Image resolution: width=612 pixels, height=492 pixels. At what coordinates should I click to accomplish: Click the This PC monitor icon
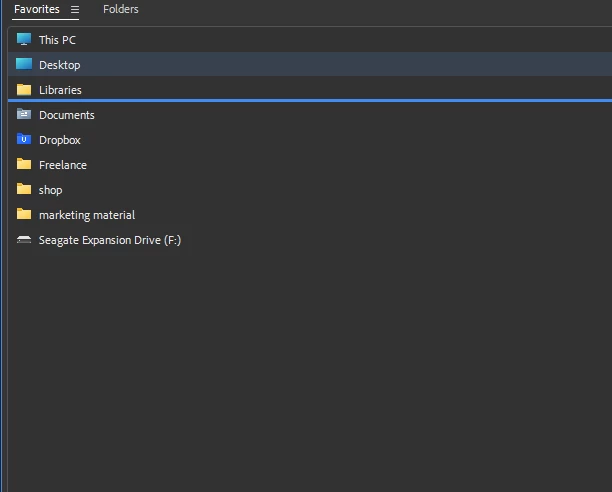tap(24, 39)
